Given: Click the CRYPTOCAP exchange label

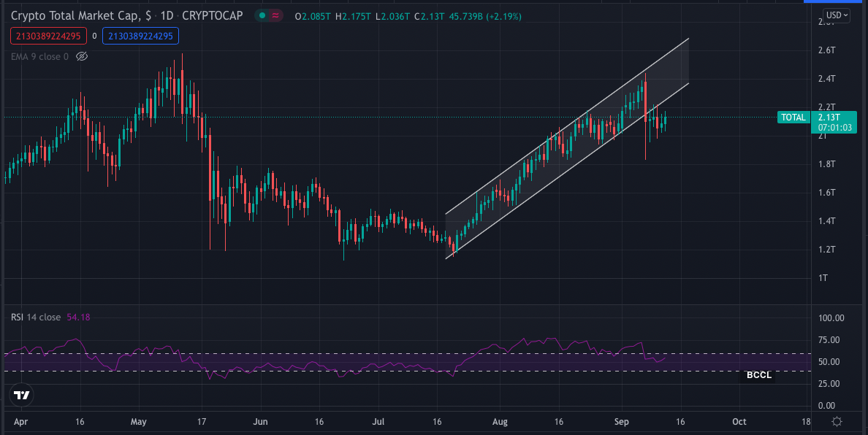Looking at the screenshot, I should click(x=213, y=15).
